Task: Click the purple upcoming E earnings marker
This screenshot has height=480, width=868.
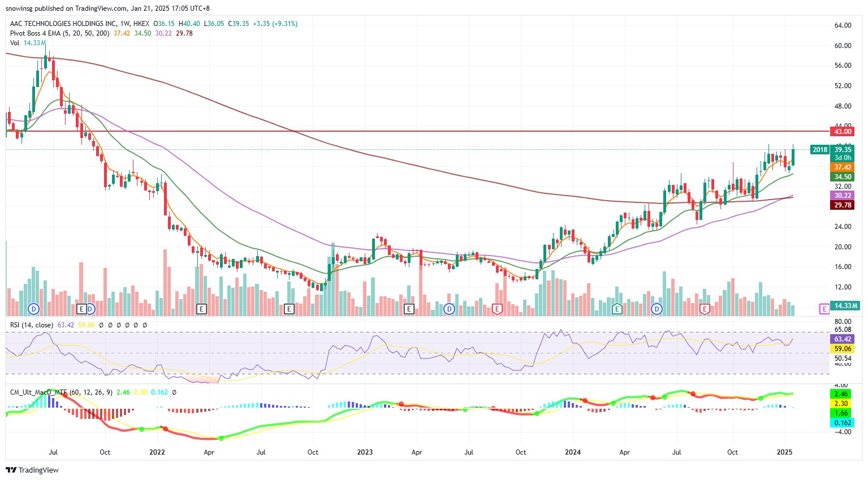Action: pos(824,309)
